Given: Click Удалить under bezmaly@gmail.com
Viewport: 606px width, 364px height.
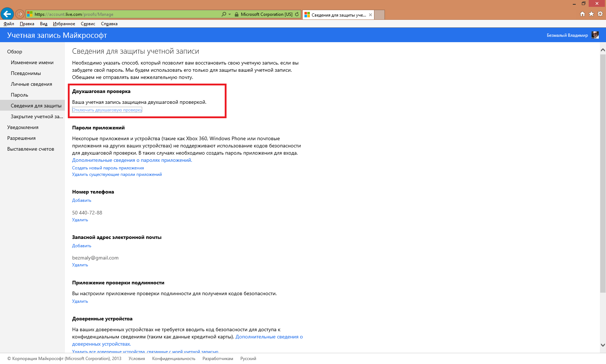Looking at the screenshot, I should 80,265.
